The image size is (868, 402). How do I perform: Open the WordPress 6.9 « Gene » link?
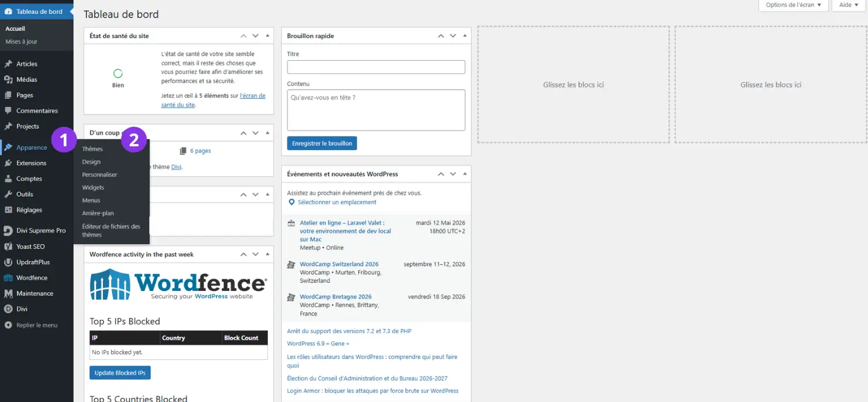point(318,344)
